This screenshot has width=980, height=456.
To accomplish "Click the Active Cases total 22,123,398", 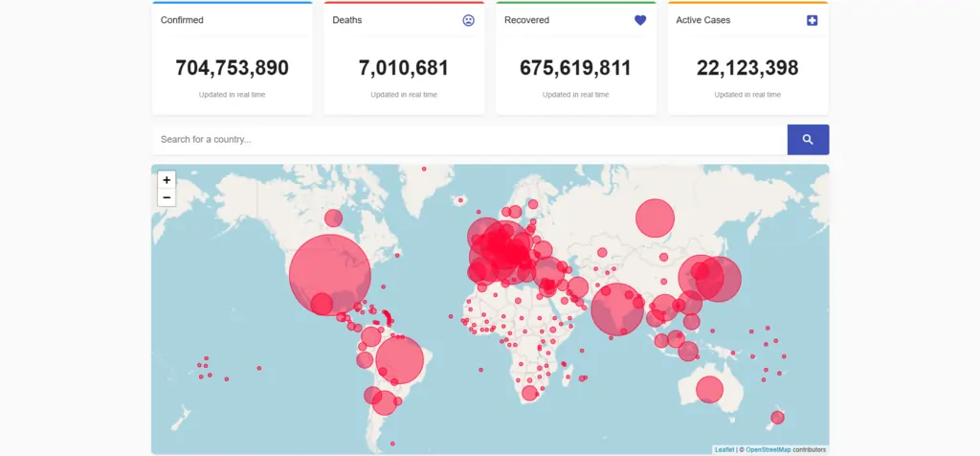I will point(747,68).
